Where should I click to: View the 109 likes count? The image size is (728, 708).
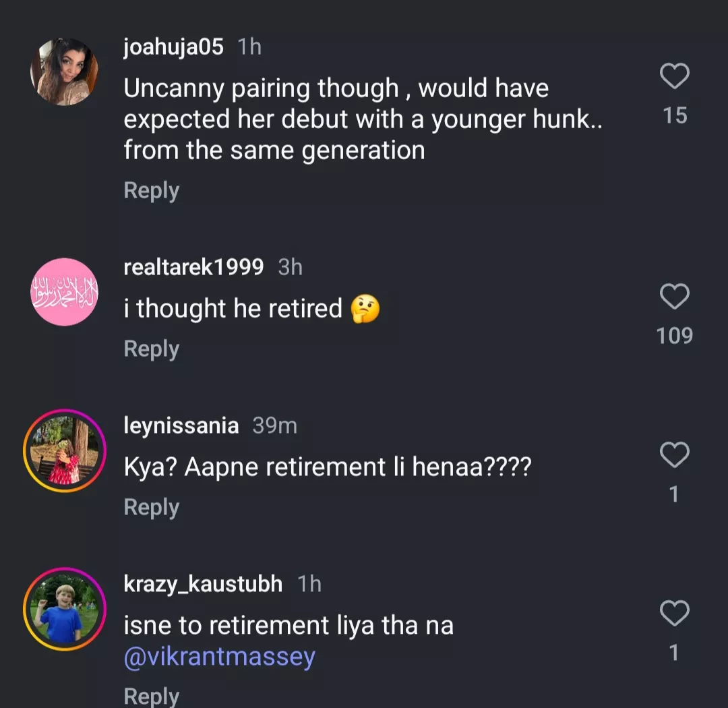(674, 336)
